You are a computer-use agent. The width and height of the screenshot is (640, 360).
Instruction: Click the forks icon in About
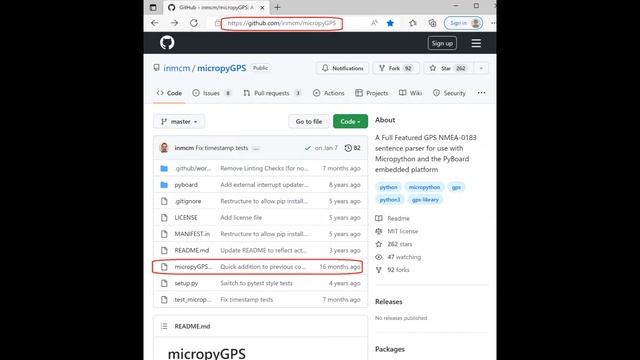click(379, 270)
